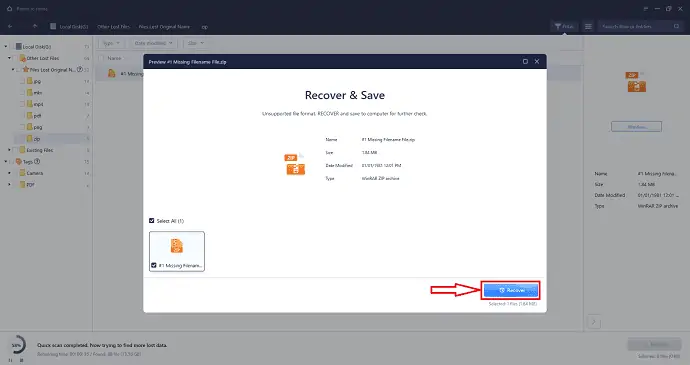Image resolution: width=690 pixels, height=365 pixels.
Task: Switch view with the list view icon
Action: point(588,26)
